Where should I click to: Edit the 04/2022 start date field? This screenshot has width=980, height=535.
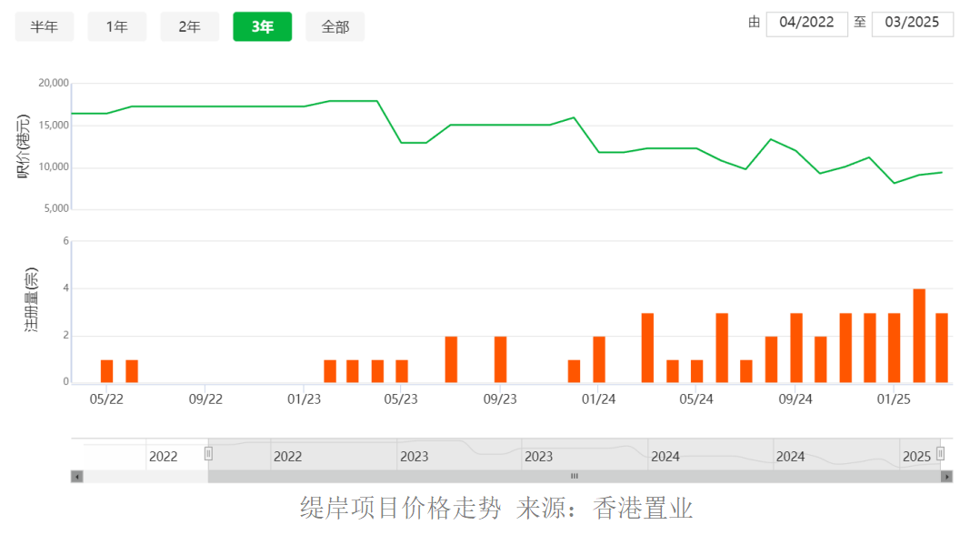pos(807,23)
